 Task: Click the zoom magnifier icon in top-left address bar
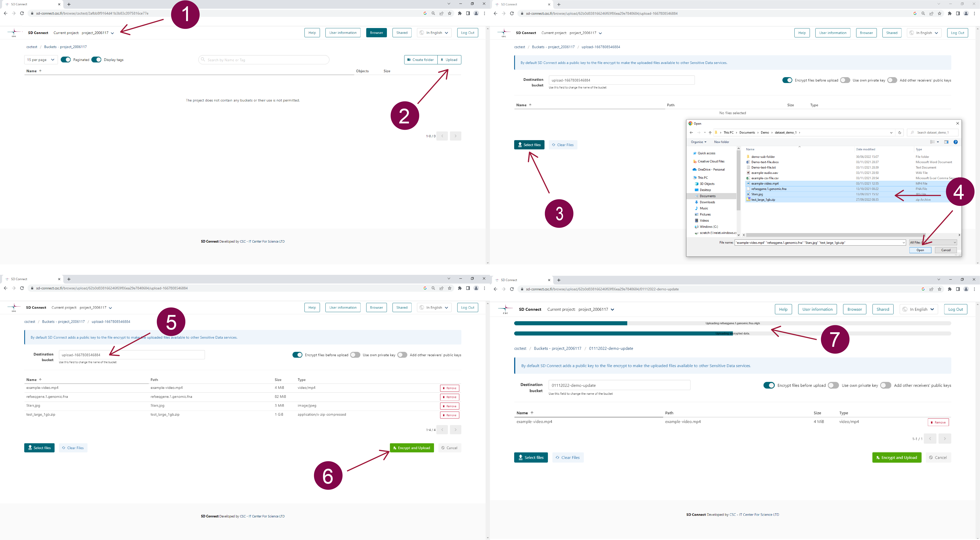[433, 13]
